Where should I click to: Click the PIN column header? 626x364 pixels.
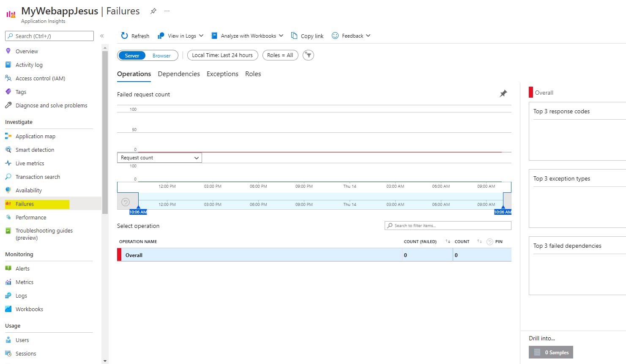tap(499, 241)
